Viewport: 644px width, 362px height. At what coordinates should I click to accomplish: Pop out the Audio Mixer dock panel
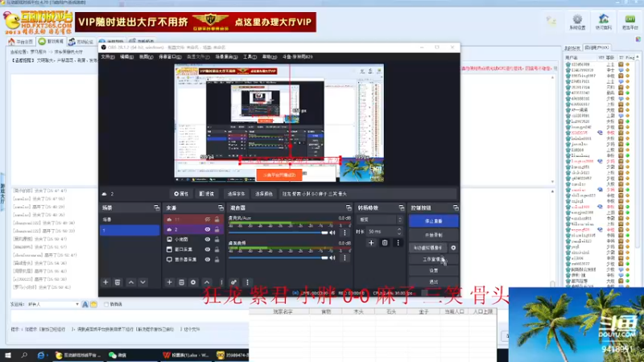pyautogui.click(x=349, y=208)
